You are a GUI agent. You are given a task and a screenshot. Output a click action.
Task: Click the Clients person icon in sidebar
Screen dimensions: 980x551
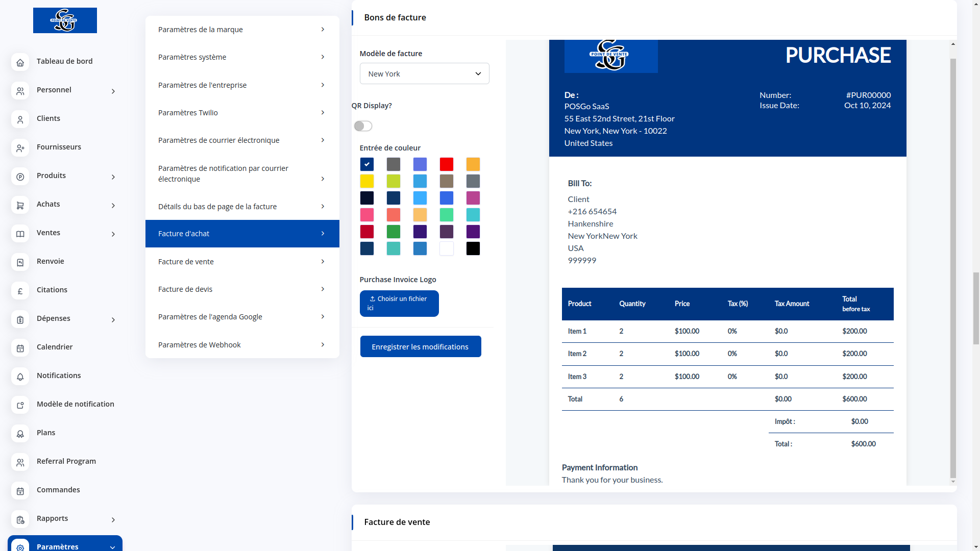pos(20,119)
